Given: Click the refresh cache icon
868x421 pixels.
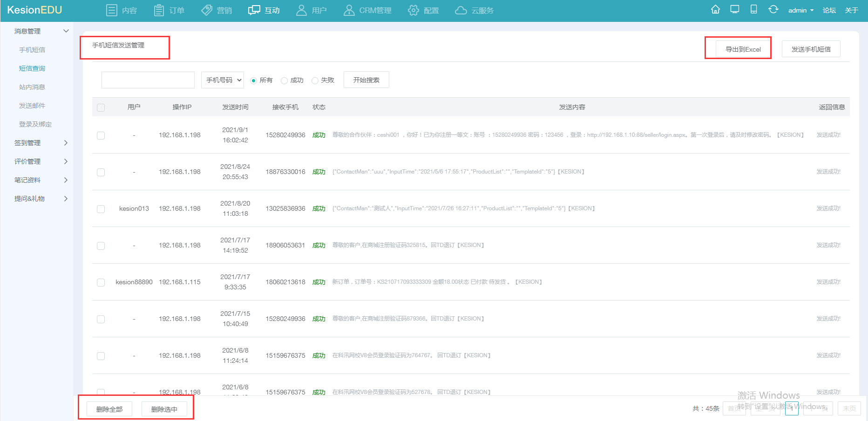Looking at the screenshot, I should point(773,10).
